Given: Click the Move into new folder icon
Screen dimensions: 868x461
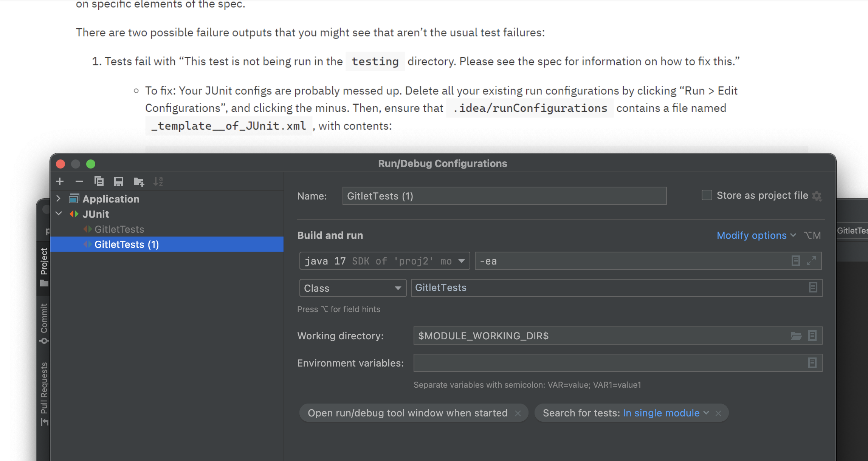Looking at the screenshot, I should 139,181.
